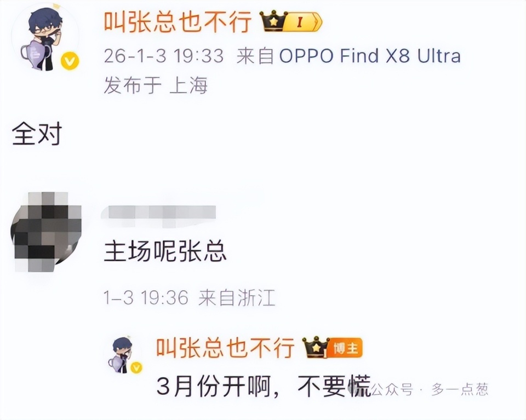
Task: Click the verified badge on reply avatar
Action: (x=136, y=368)
